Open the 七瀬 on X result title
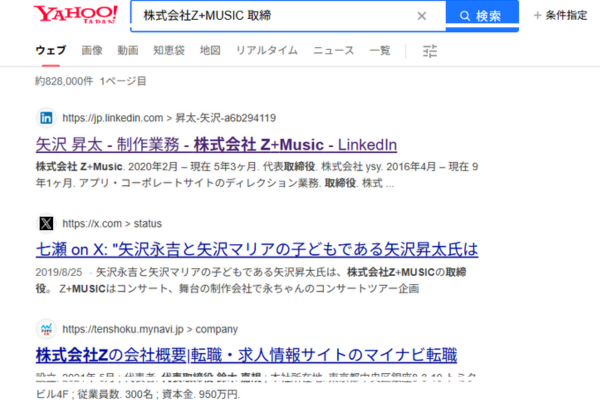Image resolution: width=600 pixels, height=400 pixels. pos(257,250)
